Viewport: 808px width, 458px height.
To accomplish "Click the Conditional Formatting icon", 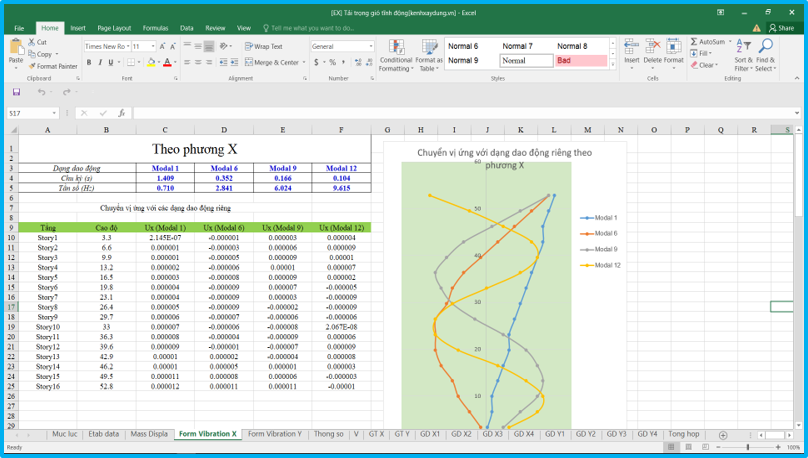I will point(396,47).
